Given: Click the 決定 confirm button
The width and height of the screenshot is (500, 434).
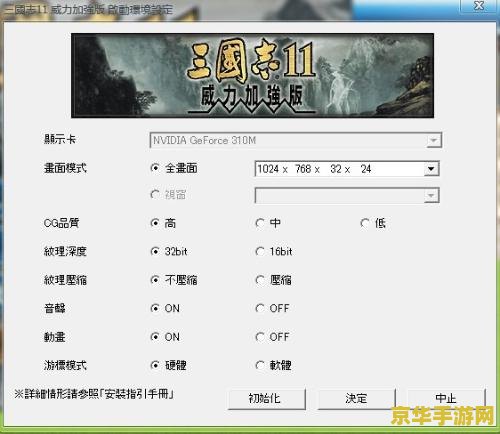Looking at the screenshot, I should click(x=356, y=399).
